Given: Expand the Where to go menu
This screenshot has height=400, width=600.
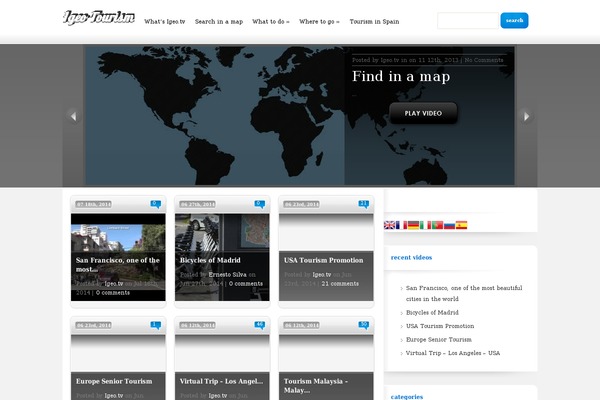Looking at the screenshot, I should coord(319,21).
